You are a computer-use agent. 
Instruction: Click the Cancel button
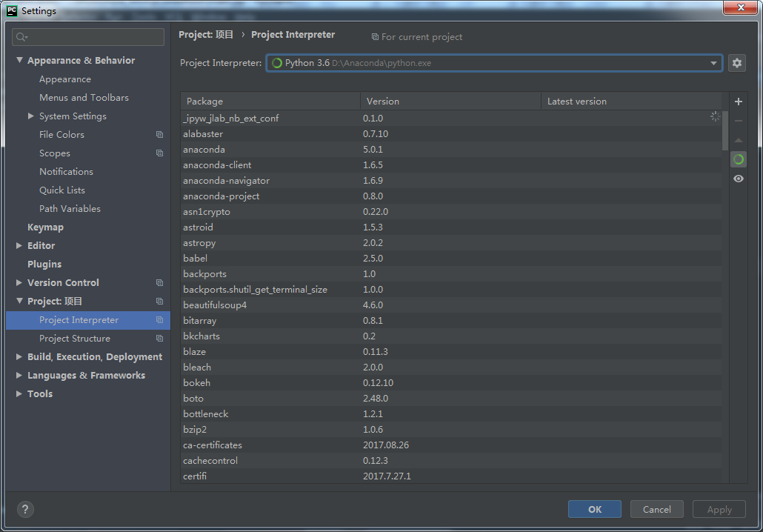[656, 509]
